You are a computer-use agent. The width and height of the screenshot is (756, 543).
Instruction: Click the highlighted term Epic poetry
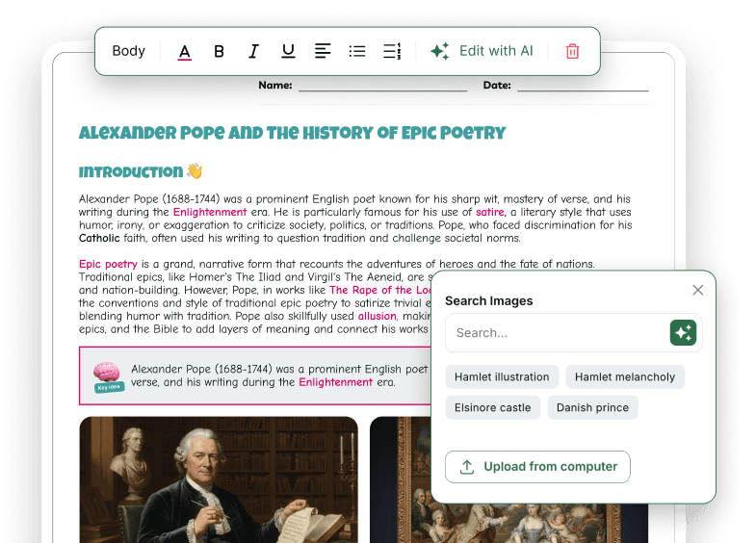click(x=108, y=264)
